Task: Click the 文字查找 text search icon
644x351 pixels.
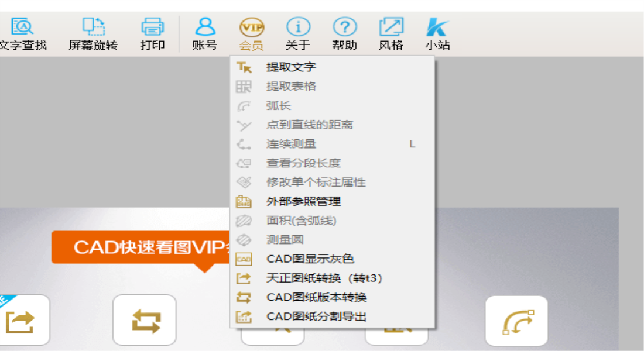Action: (23, 27)
